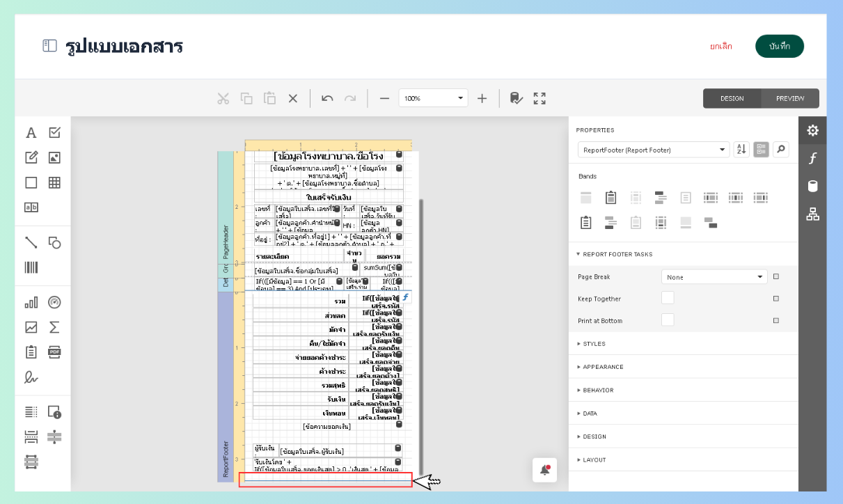
Task: Click the ยกเลิก cancel link
Action: [x=721, y=47]
